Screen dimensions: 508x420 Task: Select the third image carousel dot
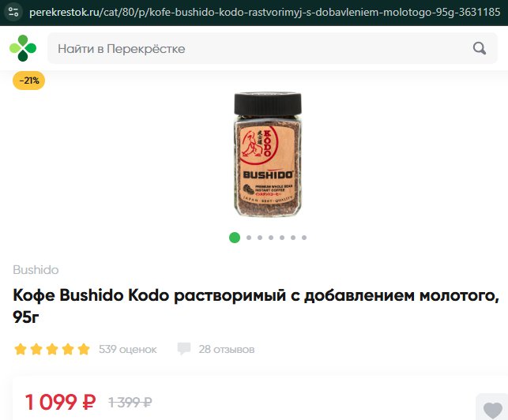pyautogui.click(x=260, y=238)
